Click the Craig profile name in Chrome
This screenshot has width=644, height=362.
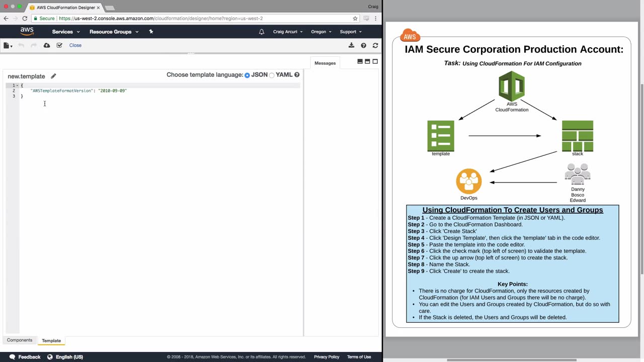pyautogui.click(x=373, y=7)
